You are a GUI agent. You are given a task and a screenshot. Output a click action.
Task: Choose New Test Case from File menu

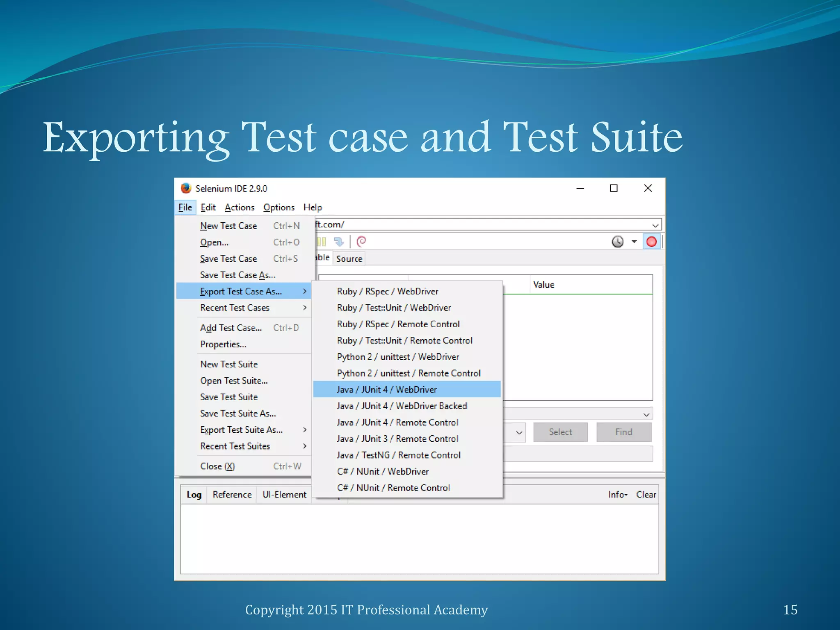[244, 226]
